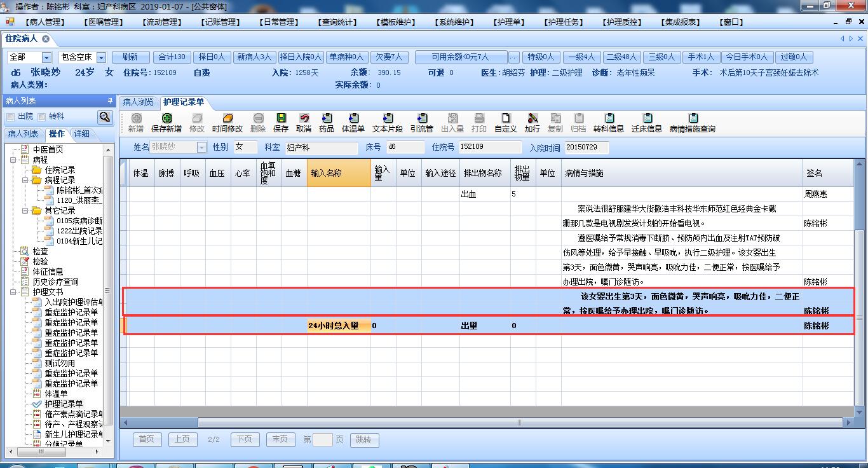Image resolution: width=868 pixels, height=468 pixels.
Task: Switch to the 病人列表 tab in left panel
Action: pos(24,134)
